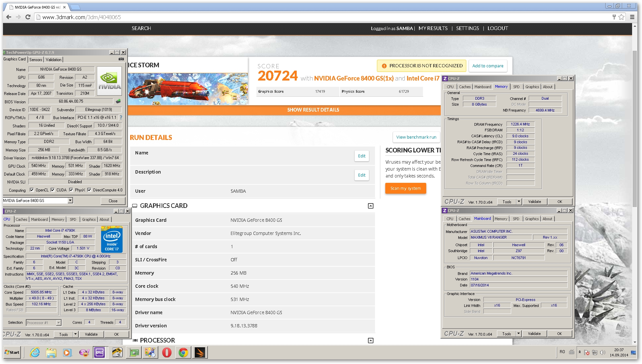
Task: Open the Chrome hamburger menu
Action: 632,17
